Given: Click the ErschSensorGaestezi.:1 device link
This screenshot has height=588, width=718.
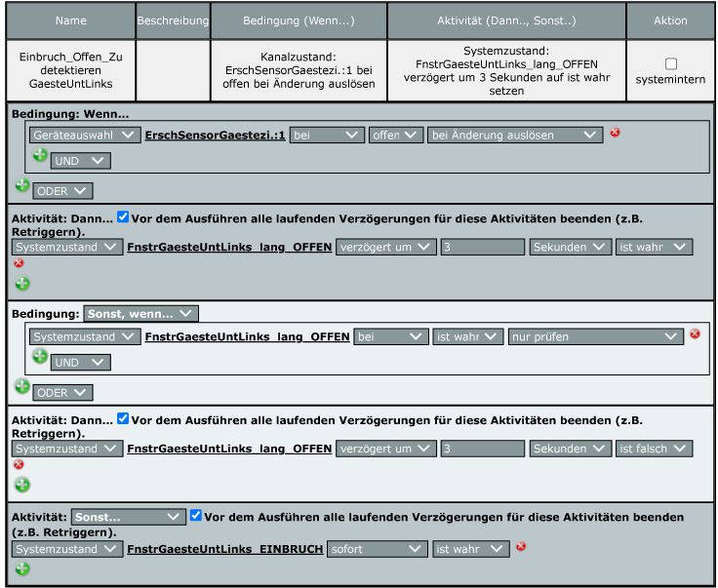Looking at the screenshot, I should pyautogui.click(x=216, y=136).
